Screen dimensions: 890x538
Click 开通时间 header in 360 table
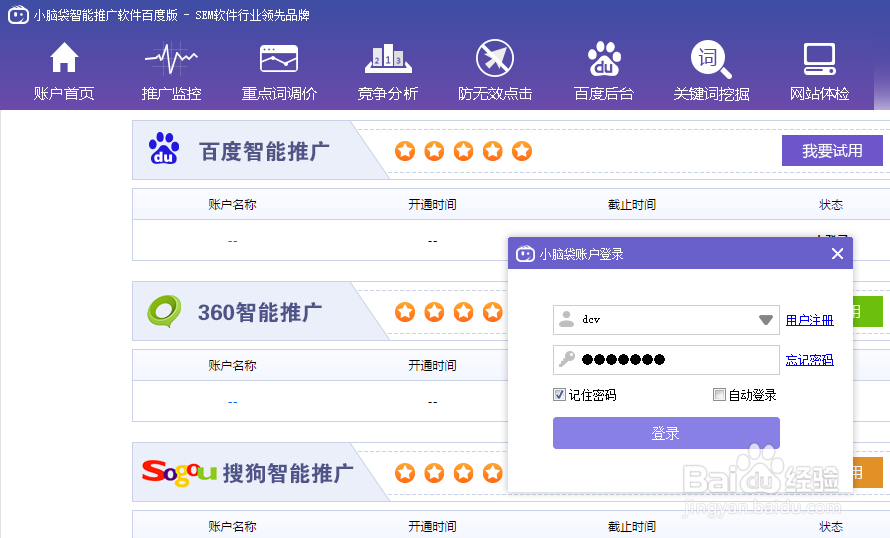(x=432, y=365)
